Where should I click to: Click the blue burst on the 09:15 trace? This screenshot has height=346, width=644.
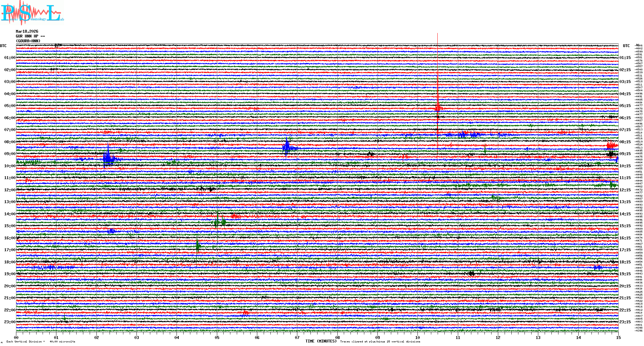pyautogui.click(x=109, y=159)
